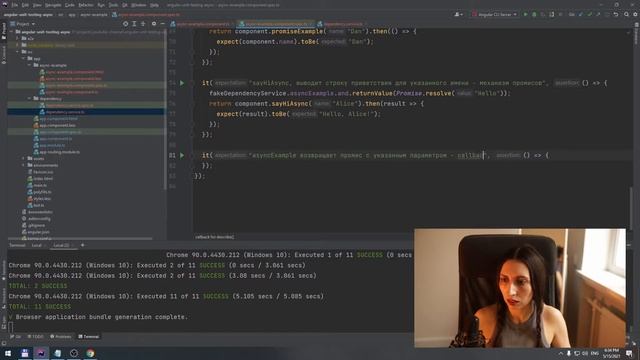Click the Debug bug icon in toolbar
This screenshot has width=640, height=360.
click(x=534, y=14)
